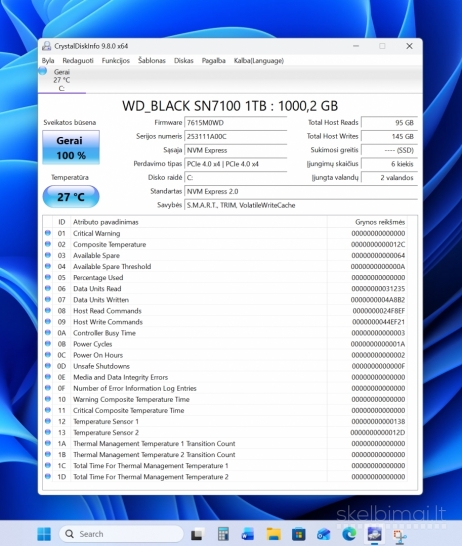
Task: Click the CrystalDiskInfo taskbar icon
Action: click(x=374, y=534)
